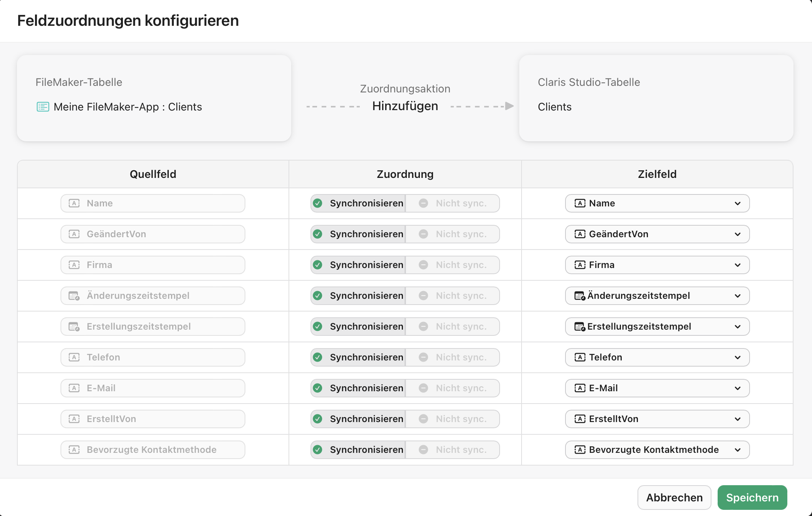Set the E-Mail field to Nicht sync.
812x516 pixels.
453,388
